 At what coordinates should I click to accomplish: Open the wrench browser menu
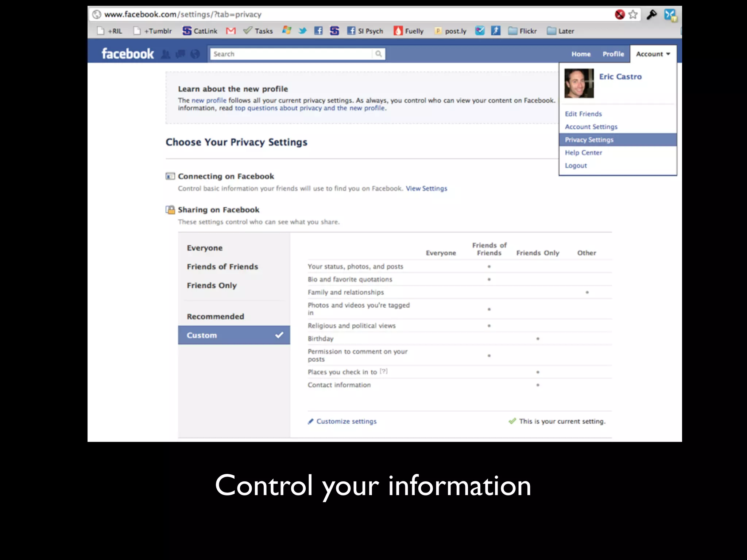651,15
